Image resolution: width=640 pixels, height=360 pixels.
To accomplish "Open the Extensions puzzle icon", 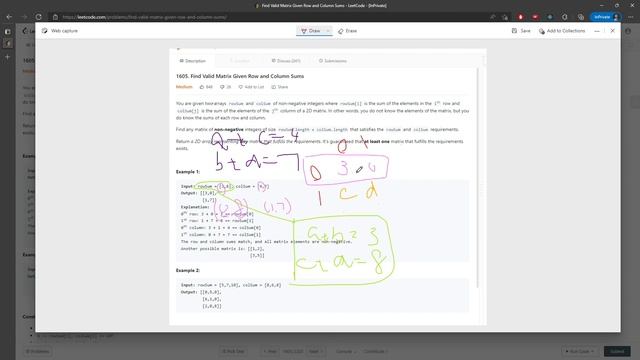I will pos(564,17).
